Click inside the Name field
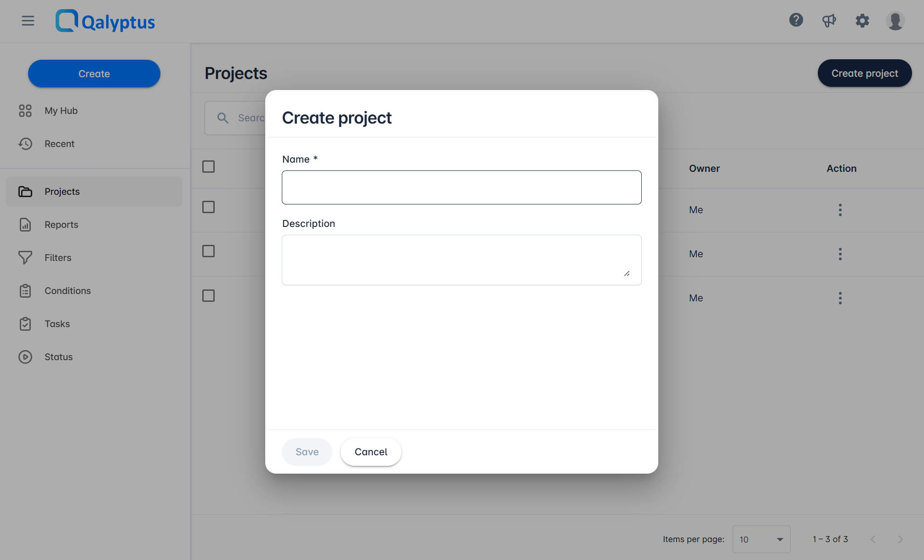This screenshot has height=560, width=924. [462, 187]
